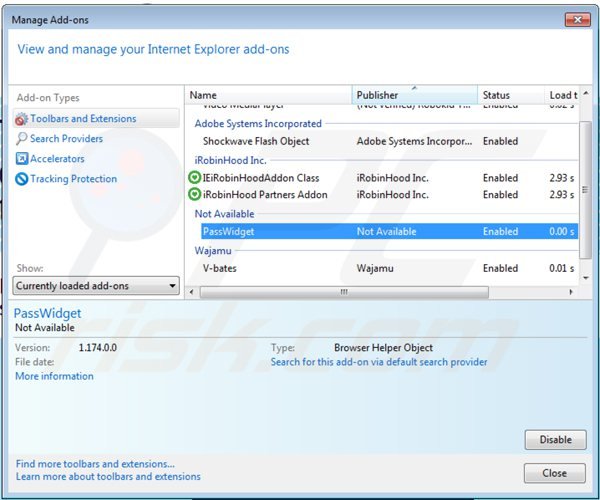Click the Accelerators icon

point(22,158)
